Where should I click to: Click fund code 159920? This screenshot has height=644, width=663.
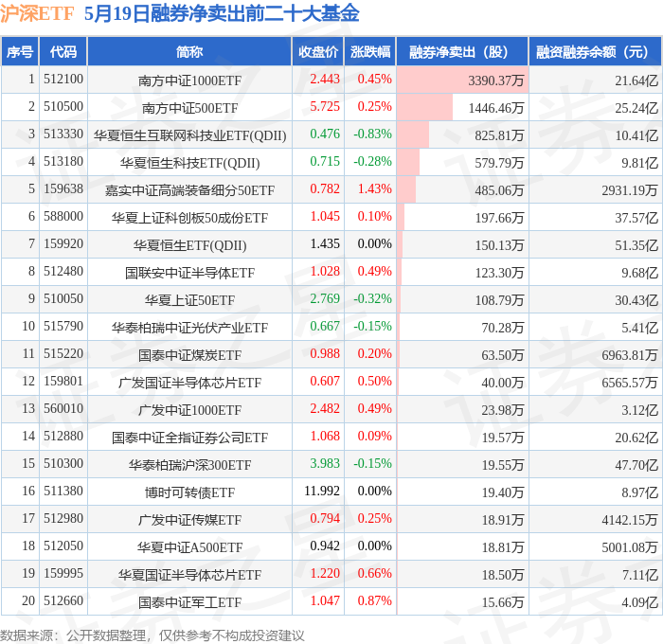click(x=63, y=244)
